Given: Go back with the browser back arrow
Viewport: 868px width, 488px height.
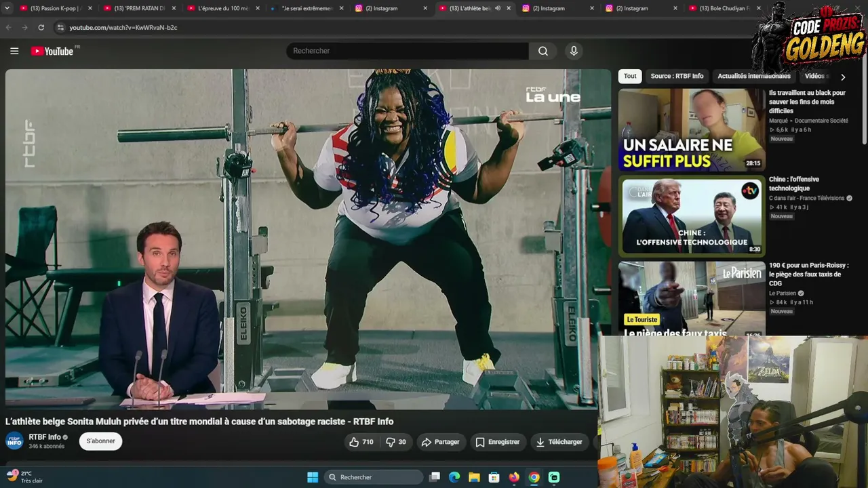Looking at the screenshot, I should 8,28.
